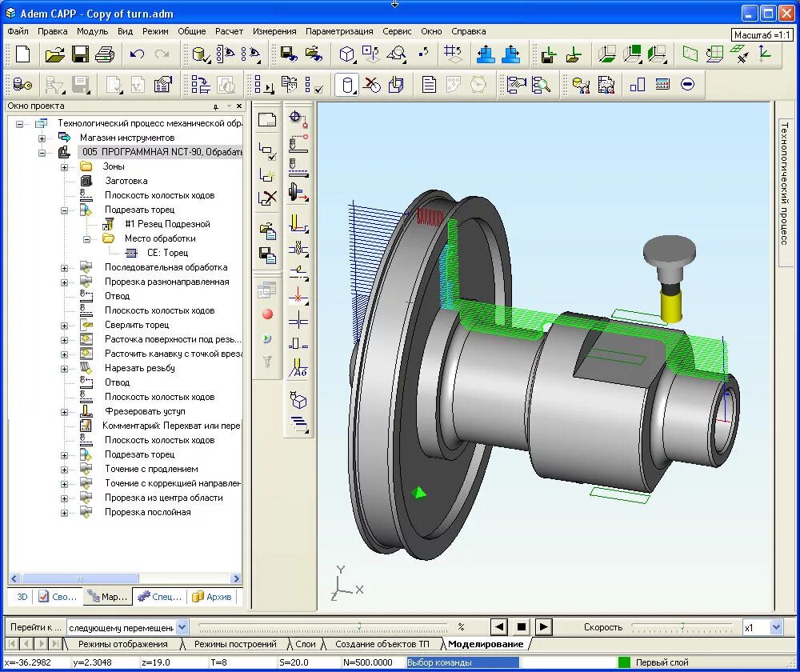The height and width of the screenshot is (672, 800).
Task: Click the yellow L-shaped tool icon
Action: pos(298,223)
